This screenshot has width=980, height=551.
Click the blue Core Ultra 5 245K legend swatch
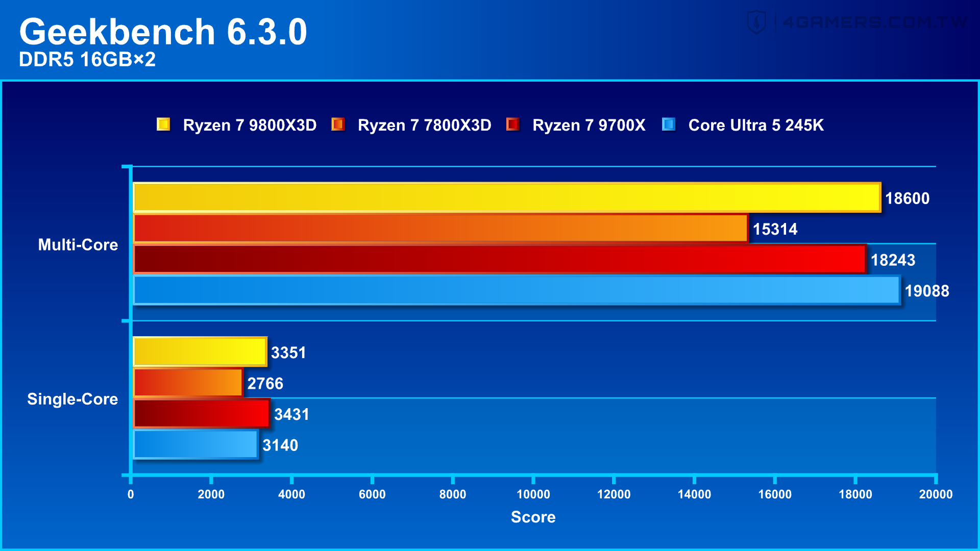[x=669, y=124]
